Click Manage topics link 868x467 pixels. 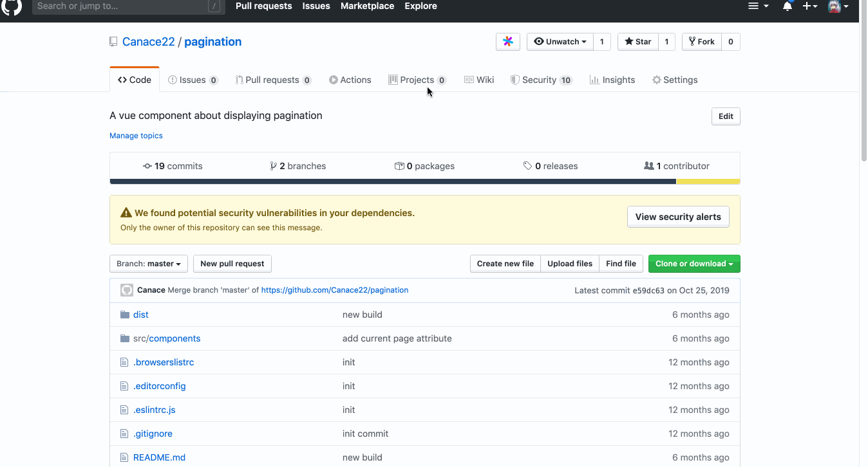pyautogui.click(x=136, y=136)
